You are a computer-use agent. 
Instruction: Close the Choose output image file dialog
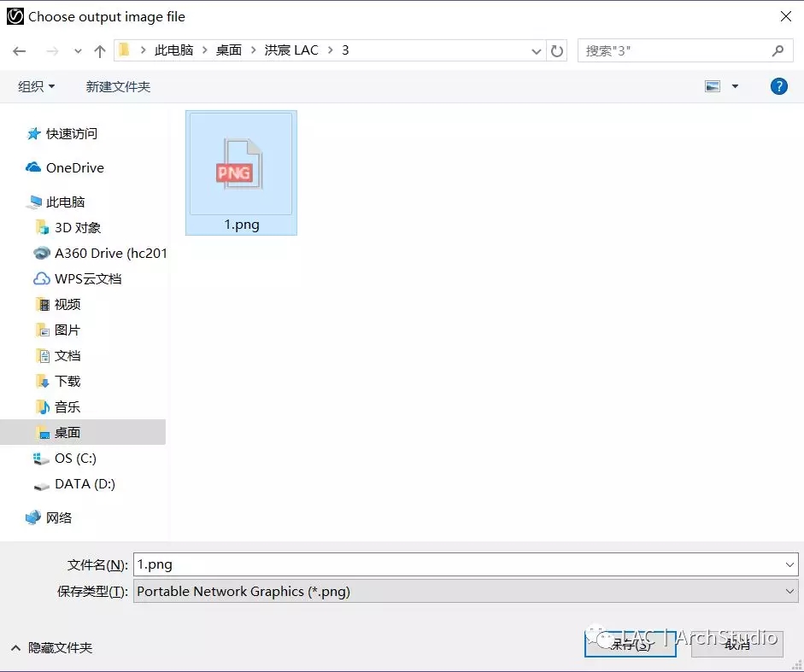[x=785, y=16]
